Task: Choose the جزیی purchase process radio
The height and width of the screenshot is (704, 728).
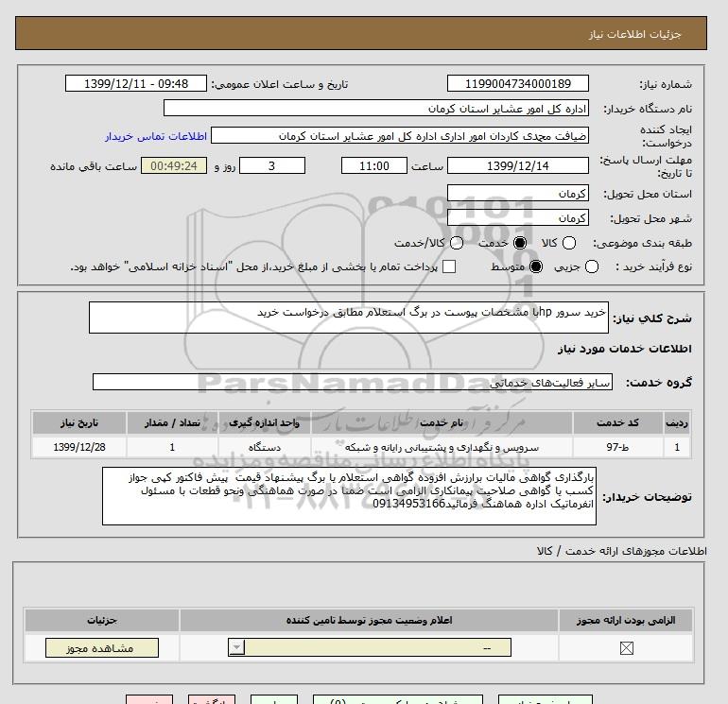Action: [592, 266]
